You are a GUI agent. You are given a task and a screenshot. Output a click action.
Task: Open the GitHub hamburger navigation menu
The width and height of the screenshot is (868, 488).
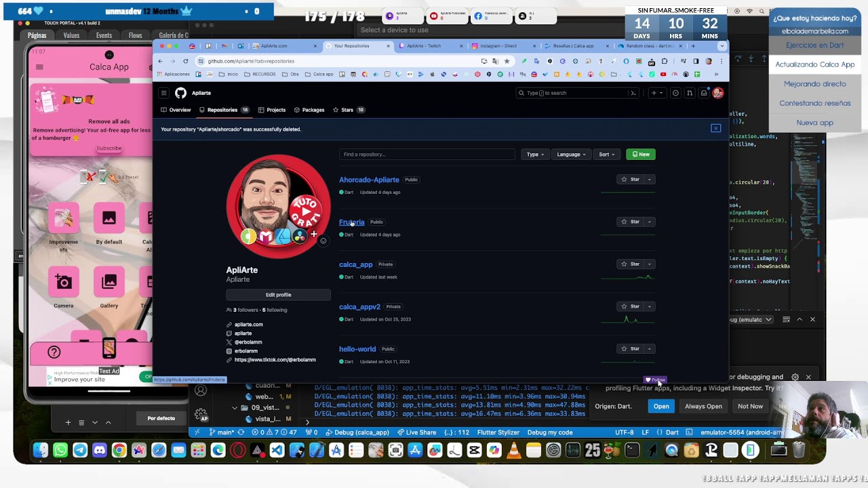pyautogui.click(x=163, y=93)
